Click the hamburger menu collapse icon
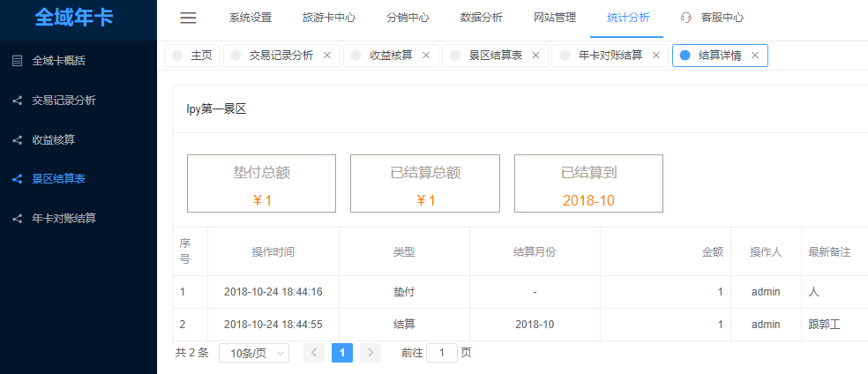Screen dimensions: 868x374 pyautogui.click(x=188, y=18)
